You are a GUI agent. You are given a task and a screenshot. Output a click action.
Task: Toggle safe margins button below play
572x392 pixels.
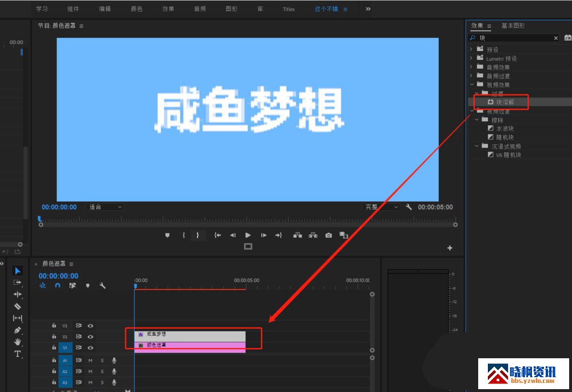pos(248,247)
